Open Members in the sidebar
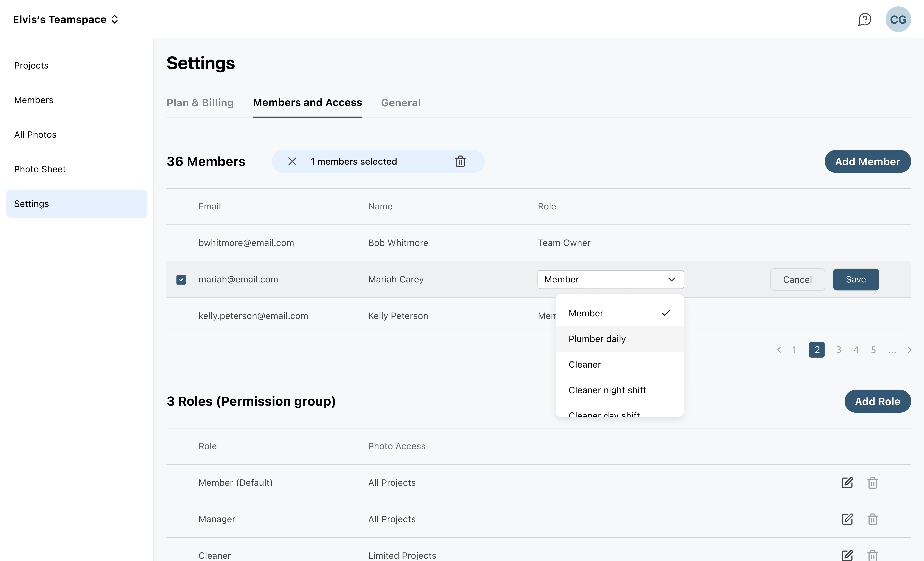924x561 pixels. pyautogui.click(x=76, y=100)
